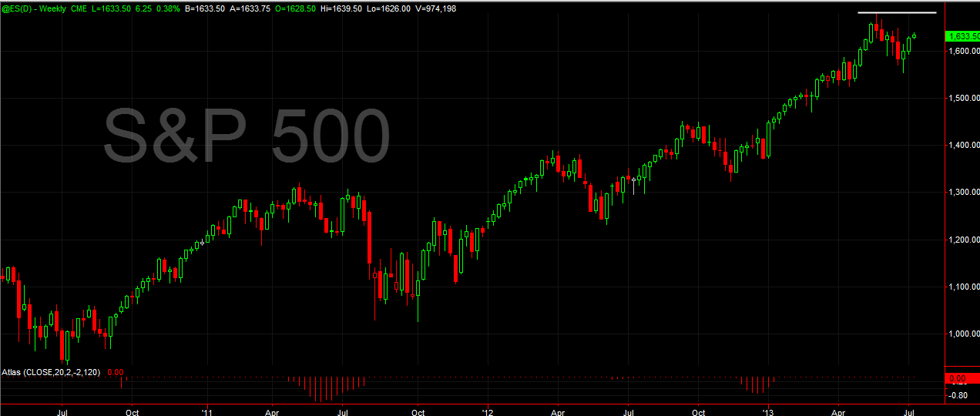This screenshot has height=416, width=980.
Task: Click the red 0.00 value beside Atlas label
Action: (x=115, y=372)
